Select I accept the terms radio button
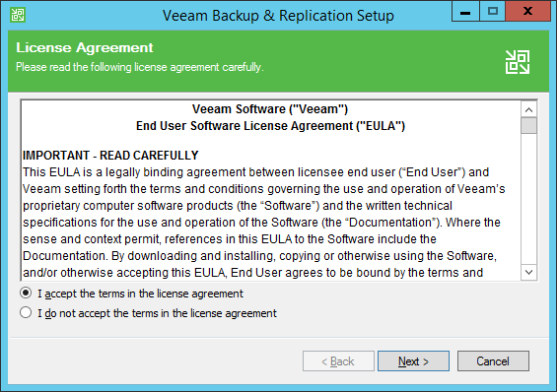This screenshot has width=558, height=392. (26, 293)
